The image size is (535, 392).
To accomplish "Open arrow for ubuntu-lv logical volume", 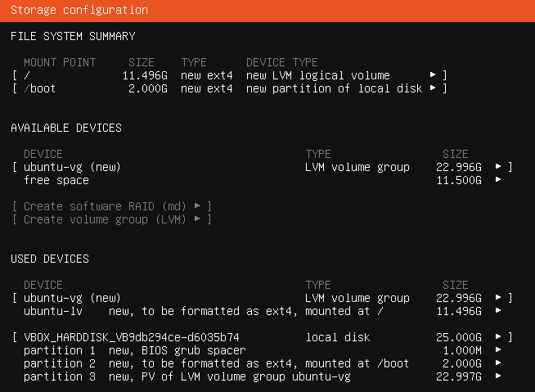I will click(x=498, y=311).
